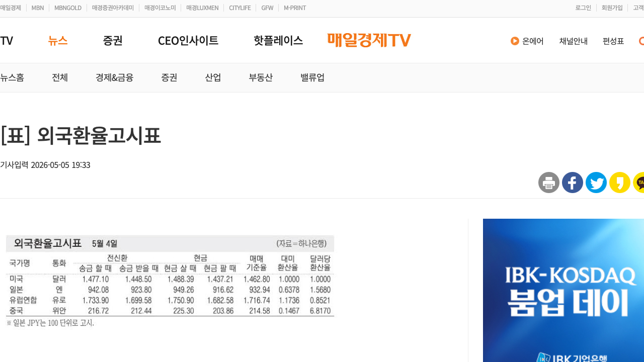The image size is (644, 362).
Task: Click the IBK-KOSDAQ banner advertisement
Action: coord(563,291)
